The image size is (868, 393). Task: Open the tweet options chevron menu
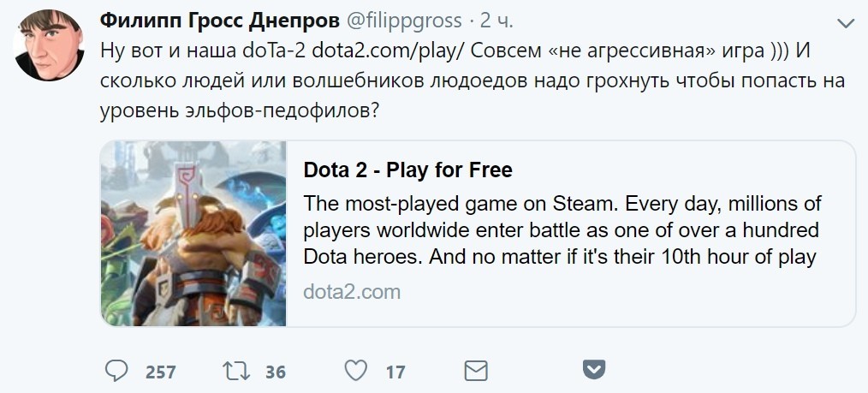coord(846,23)
